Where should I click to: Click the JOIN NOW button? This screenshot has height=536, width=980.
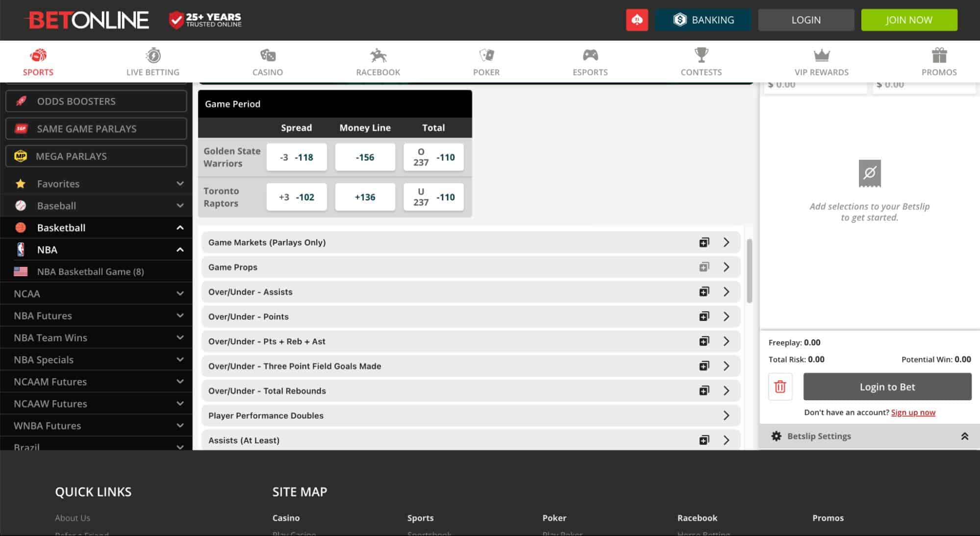pyautogui.click(x=909, y=20)
